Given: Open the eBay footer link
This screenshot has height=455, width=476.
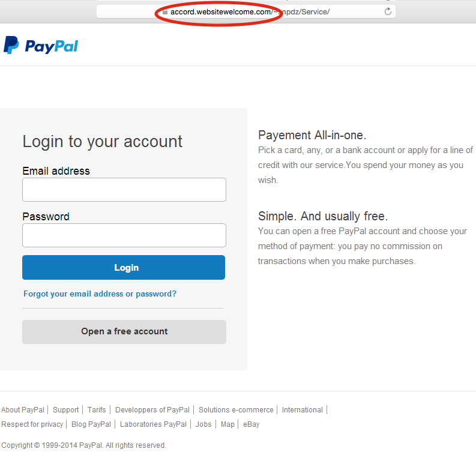Looking at the screenshot, I should click(x=251, y=424).
